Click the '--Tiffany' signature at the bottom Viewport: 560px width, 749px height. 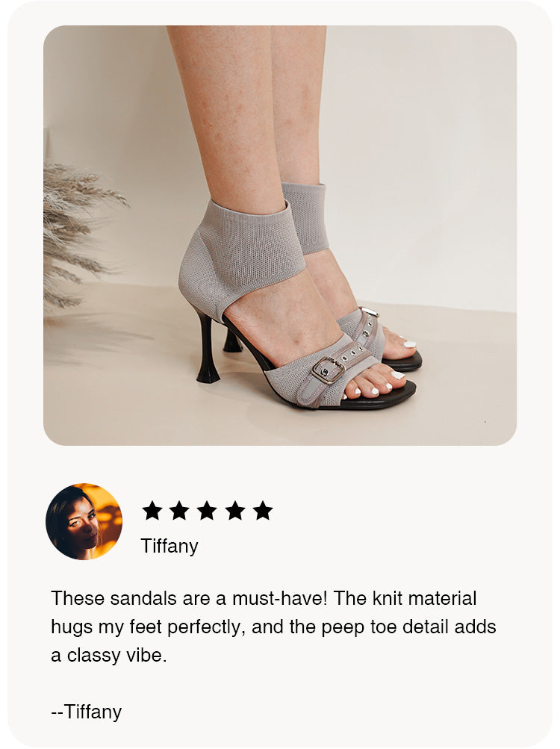click(x=87, y=712)
